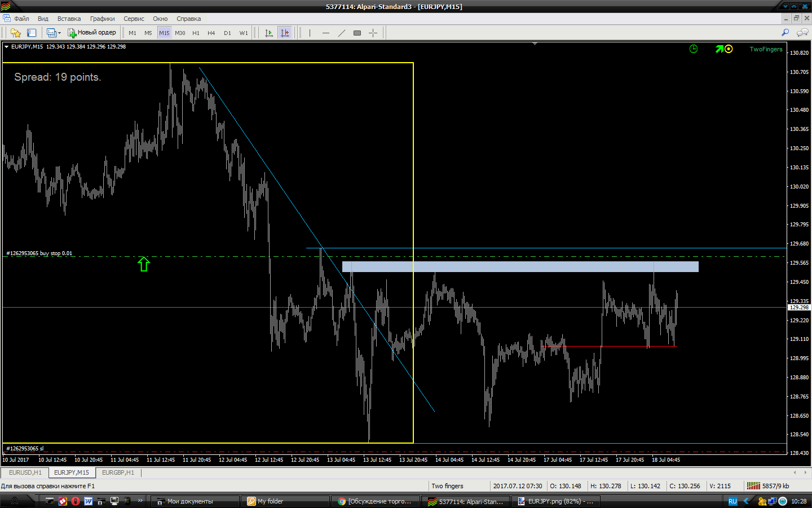
Task: Open the Вид menu
Action: (x=43, y=19)
